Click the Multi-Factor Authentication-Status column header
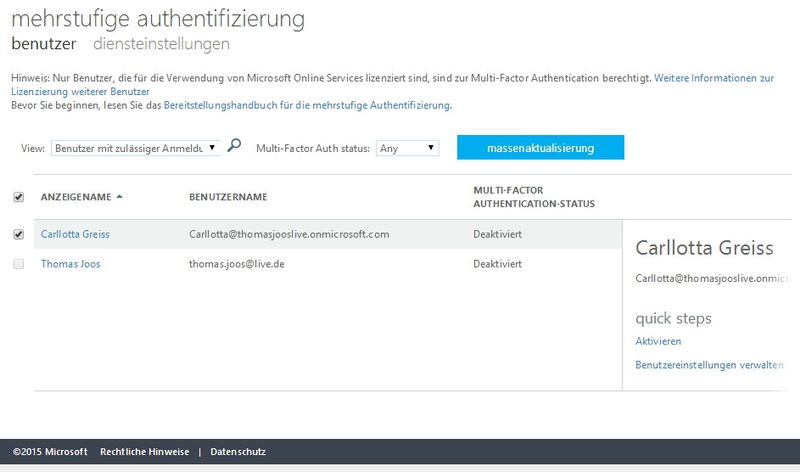800x472 pixels. coord(534,196)
